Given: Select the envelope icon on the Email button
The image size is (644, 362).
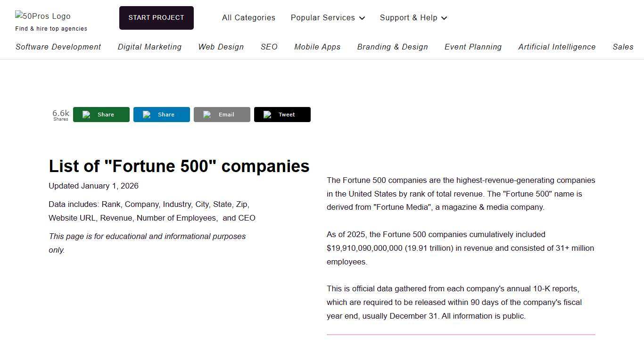Looking at the screenshot, I should click(206, 114).
